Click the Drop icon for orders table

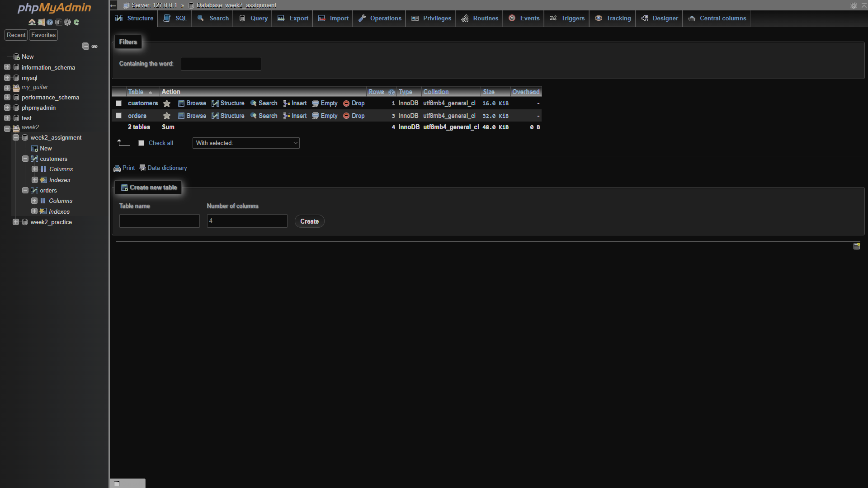click(x=346, y=116)
